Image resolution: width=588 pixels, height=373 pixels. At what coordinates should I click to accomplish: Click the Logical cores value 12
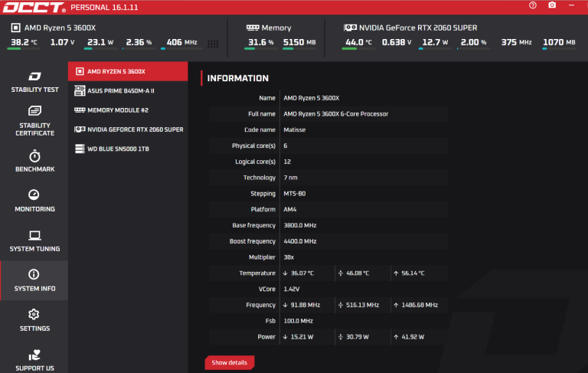[x=287, y=162]
